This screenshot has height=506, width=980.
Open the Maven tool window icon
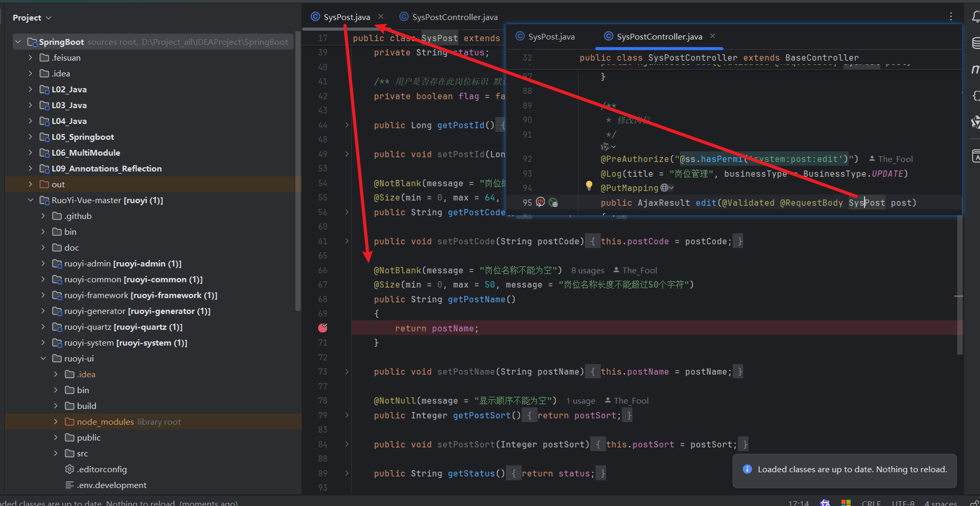(x=976, y=69)
